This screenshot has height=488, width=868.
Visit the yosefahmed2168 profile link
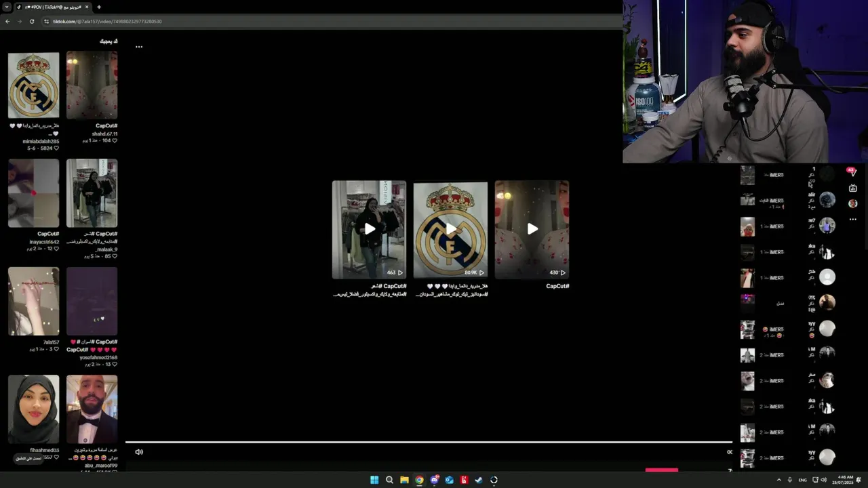98,357
